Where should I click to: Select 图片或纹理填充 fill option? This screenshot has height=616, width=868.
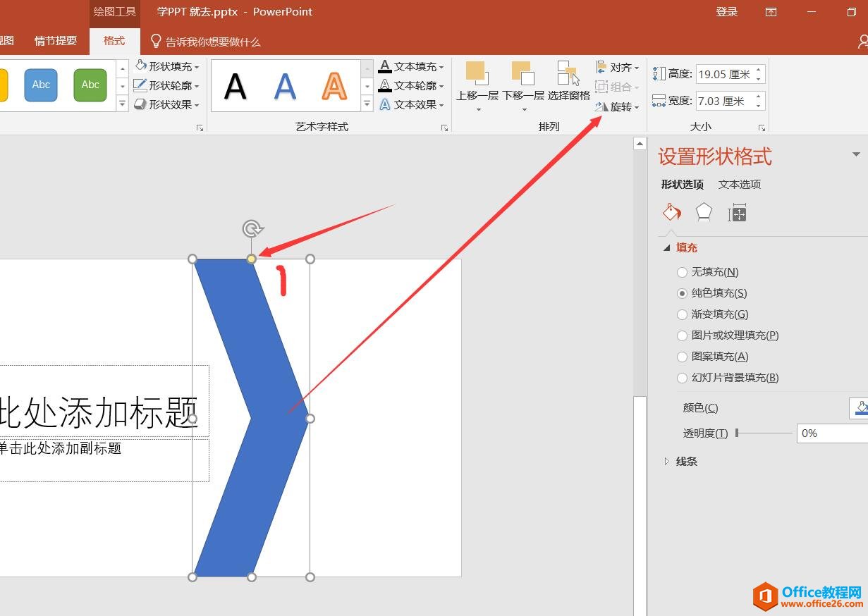(682, 335)
